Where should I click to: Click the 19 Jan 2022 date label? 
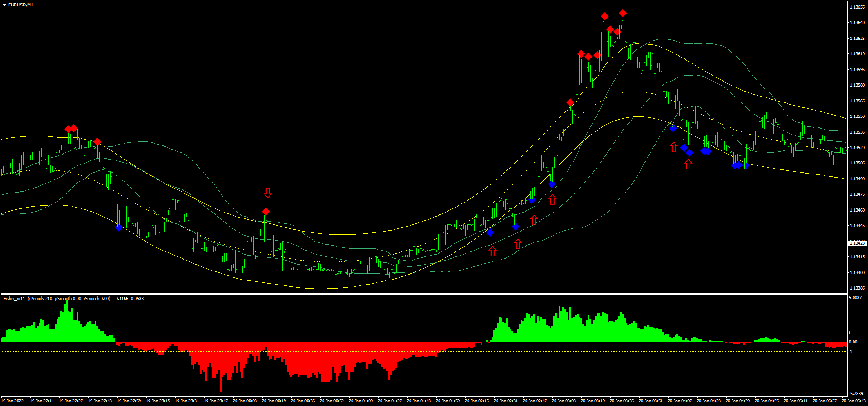12,401
